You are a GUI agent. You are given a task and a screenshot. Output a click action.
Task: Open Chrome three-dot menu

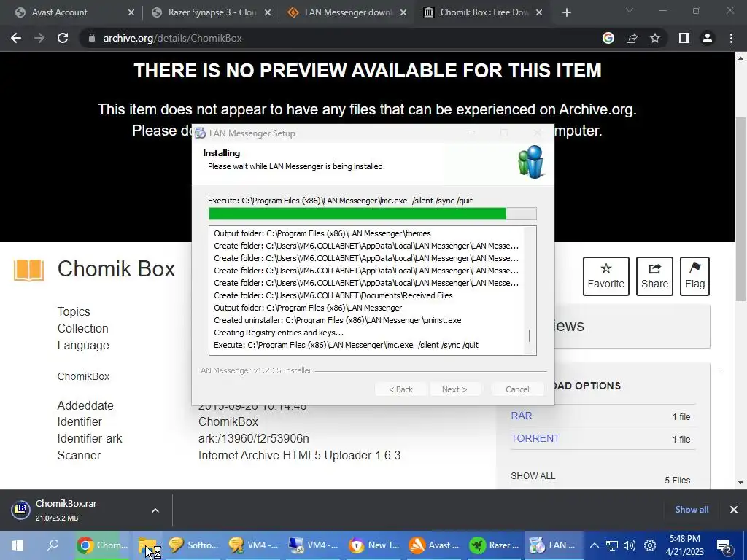(731, 38)
